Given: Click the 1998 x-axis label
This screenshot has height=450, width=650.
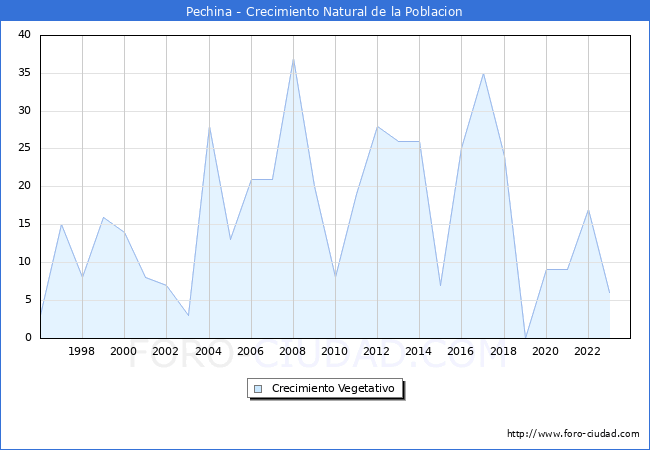Looking at the screenshot, I should point(81,351).
